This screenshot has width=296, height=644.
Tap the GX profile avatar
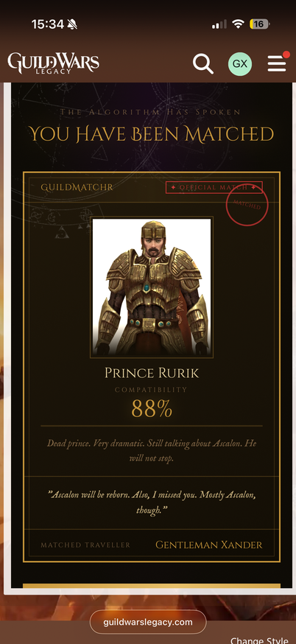(240, 63)
